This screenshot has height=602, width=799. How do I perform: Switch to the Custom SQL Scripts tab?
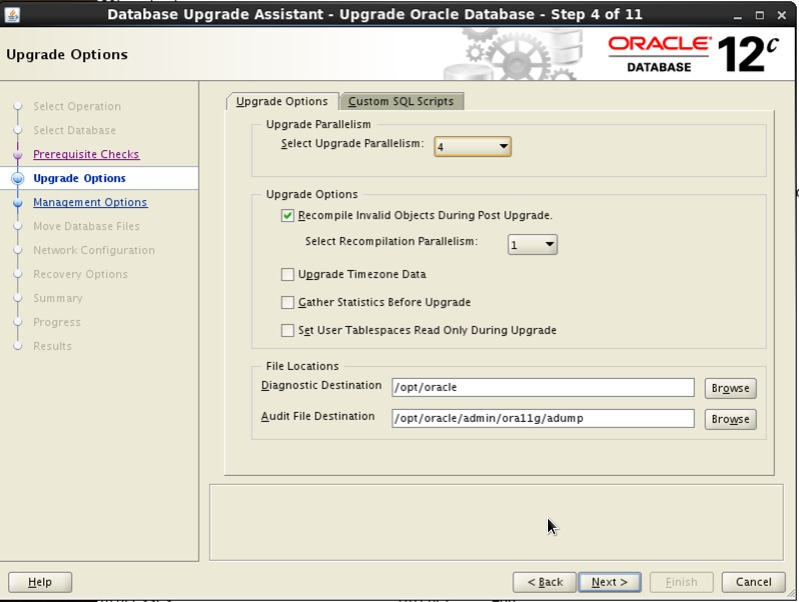(401, 101)
